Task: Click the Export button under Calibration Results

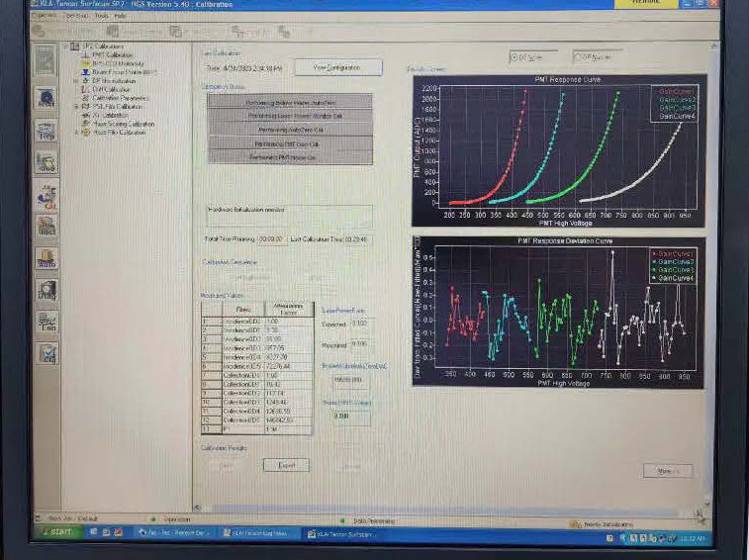Action: click(x=286, y=465)
